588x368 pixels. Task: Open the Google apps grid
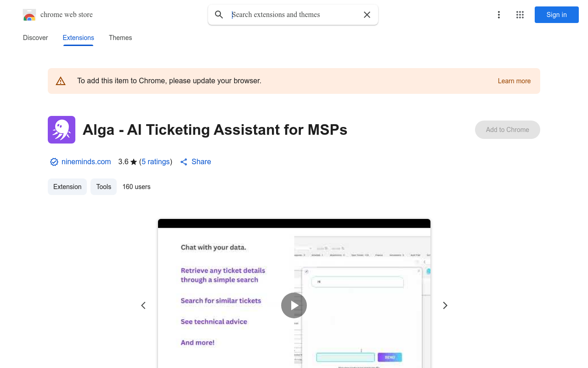[520, 15]
